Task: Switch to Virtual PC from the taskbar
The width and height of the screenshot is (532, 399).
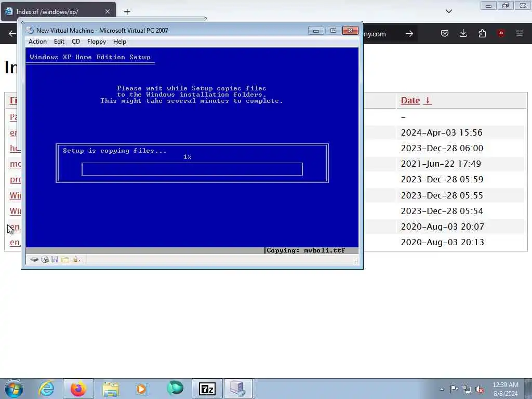Action: [238, 389]
